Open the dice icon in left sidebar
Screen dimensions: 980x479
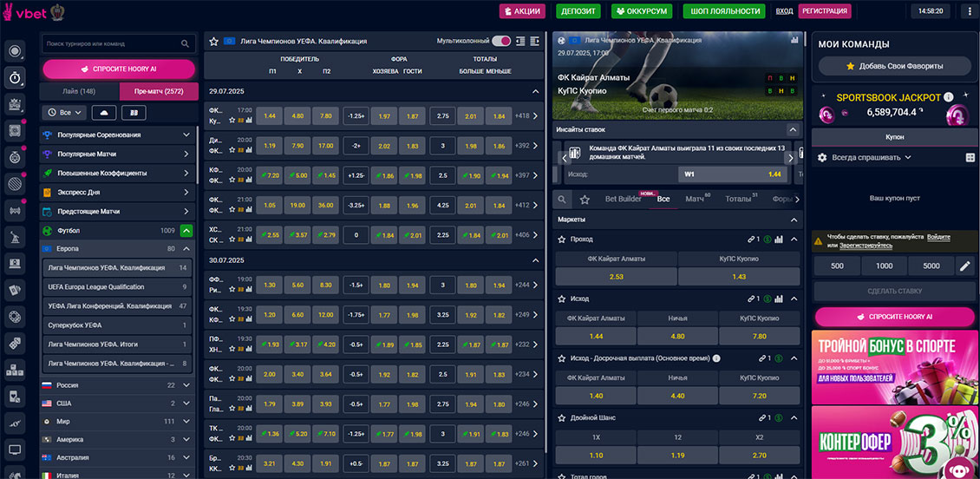pyautogui.click(x=15, y=344)
